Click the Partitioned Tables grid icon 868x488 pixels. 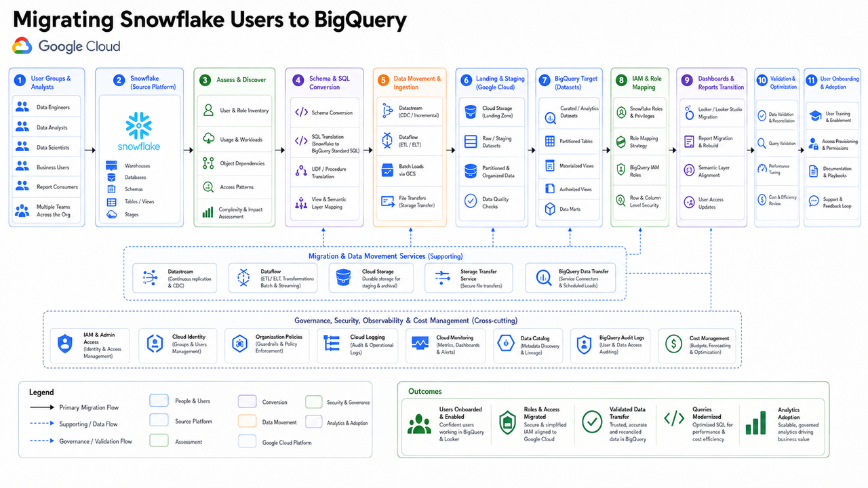pos(550,141)
